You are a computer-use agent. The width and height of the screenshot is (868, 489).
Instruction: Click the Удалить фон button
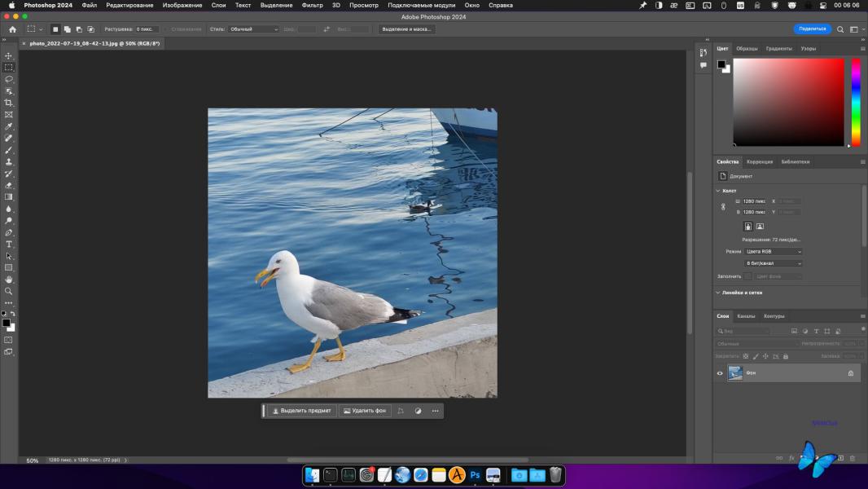coord(364,411)
